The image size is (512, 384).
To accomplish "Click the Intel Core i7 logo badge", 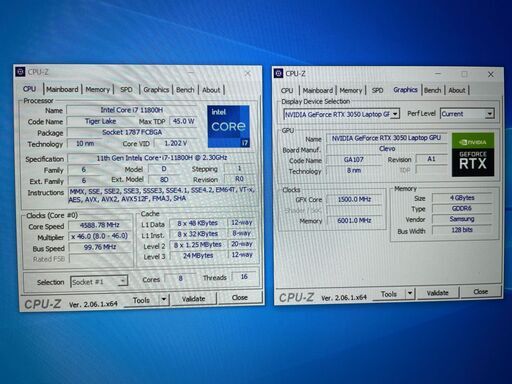I will (228, 126).
